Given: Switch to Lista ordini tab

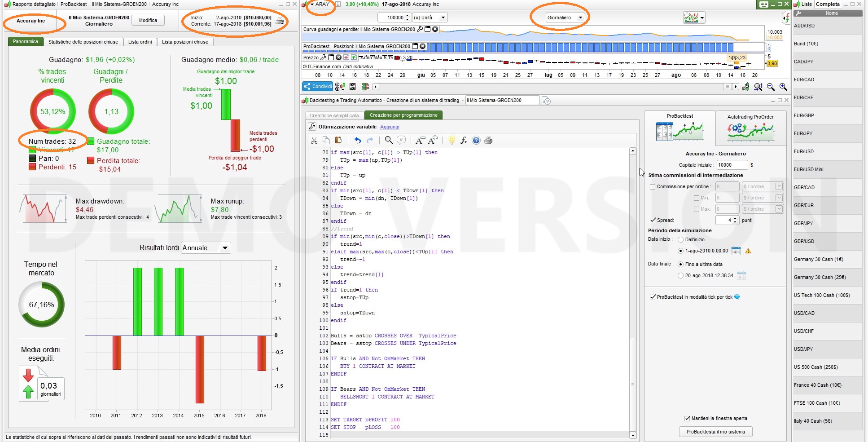Looking at the screenshot, I should pyautogui.click(x=140, y=42).
